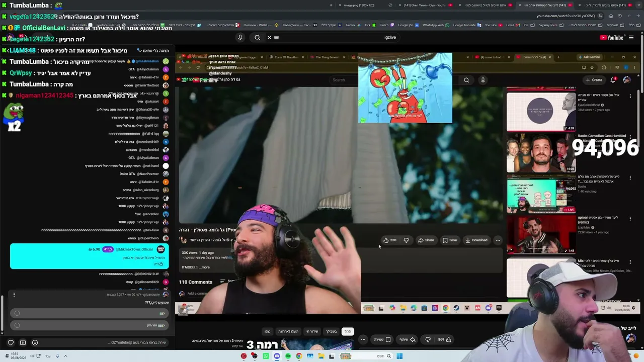Image resolution: width=644 pixels, height=362 pixels.
Task: Open the emoji picker in live chat
Action: [x=35, y=342]
